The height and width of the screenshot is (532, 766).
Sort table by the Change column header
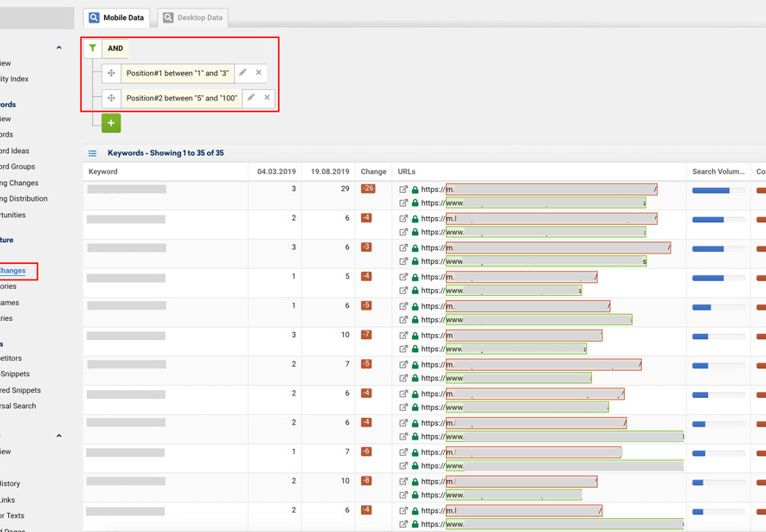pyautogui.click(x=372, y=172)
